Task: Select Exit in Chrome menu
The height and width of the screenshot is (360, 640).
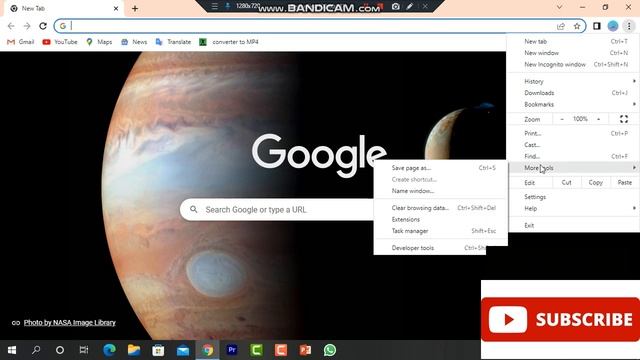Action: [x=573, y=225]
